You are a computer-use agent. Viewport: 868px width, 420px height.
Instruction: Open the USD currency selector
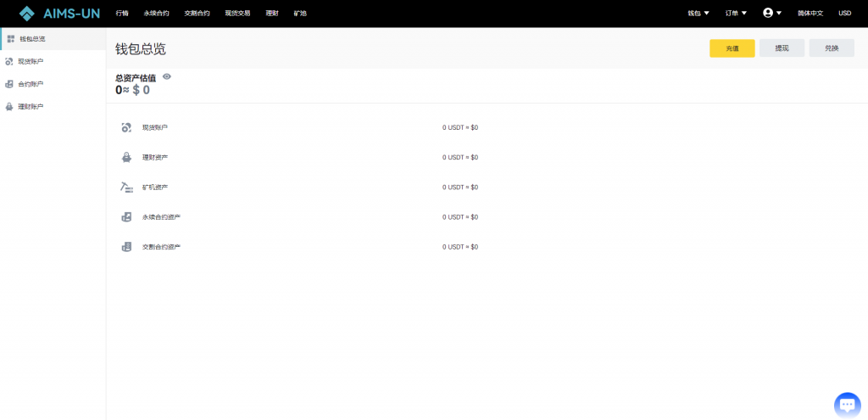pyautogui.click(x=844, y=14)
